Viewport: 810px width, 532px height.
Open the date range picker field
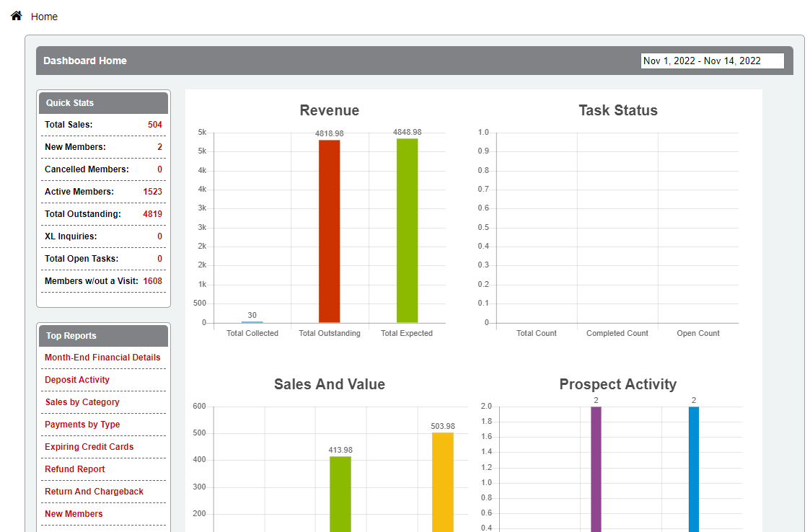coord(711,61)
